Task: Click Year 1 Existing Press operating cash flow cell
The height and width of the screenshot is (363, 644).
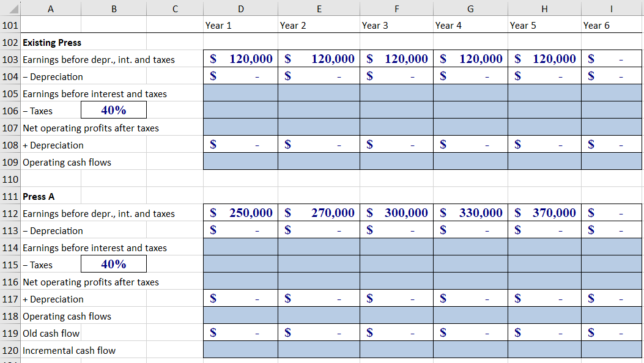Action: coord(241,161)
